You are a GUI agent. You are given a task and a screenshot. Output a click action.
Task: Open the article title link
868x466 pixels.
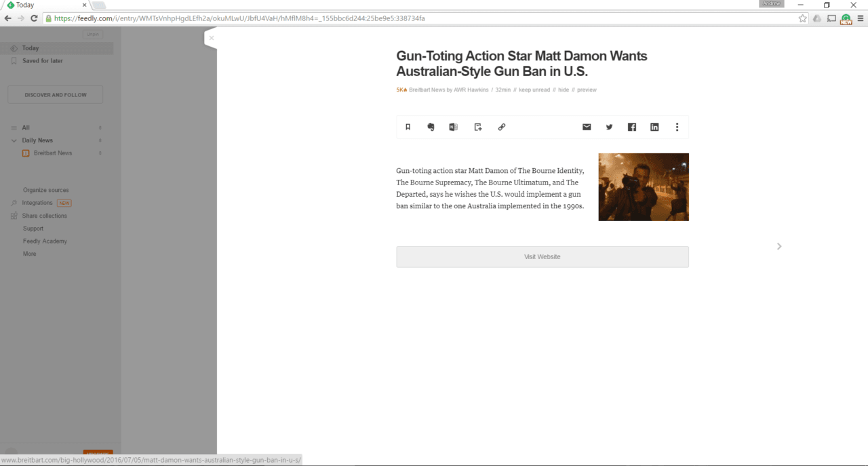pyautogui.click(x=521, y=64)
